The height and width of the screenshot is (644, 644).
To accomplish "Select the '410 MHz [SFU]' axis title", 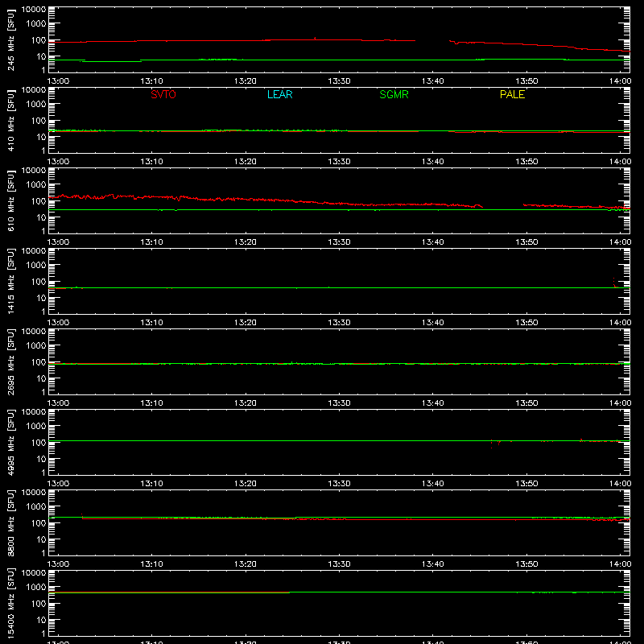I will [11, 120].
